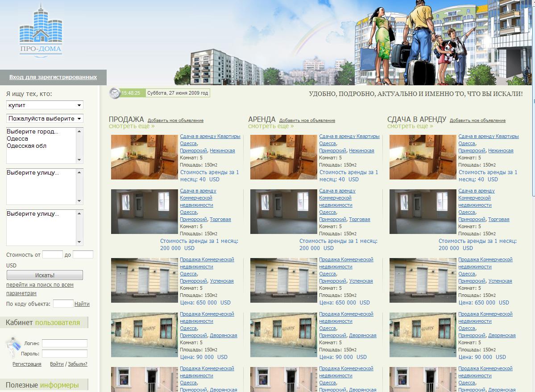535x392 pixels.
Task: Click the Пароль input field
Action: [65, 354]
